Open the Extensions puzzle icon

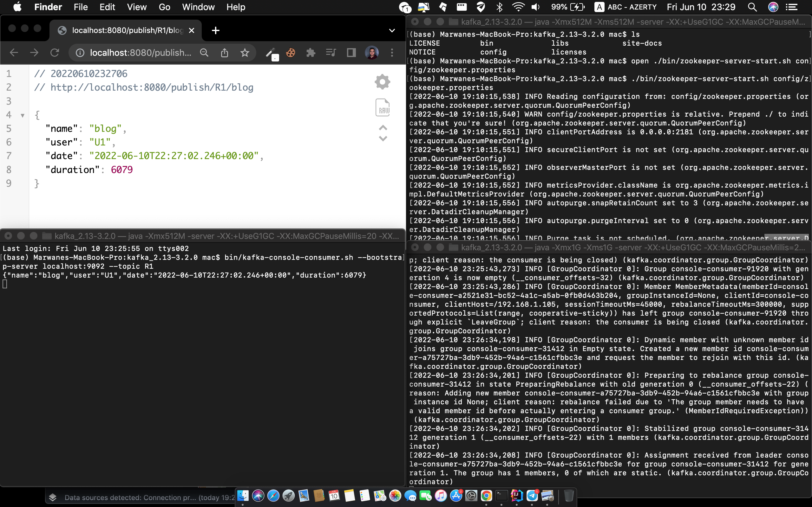click(311, 53)
